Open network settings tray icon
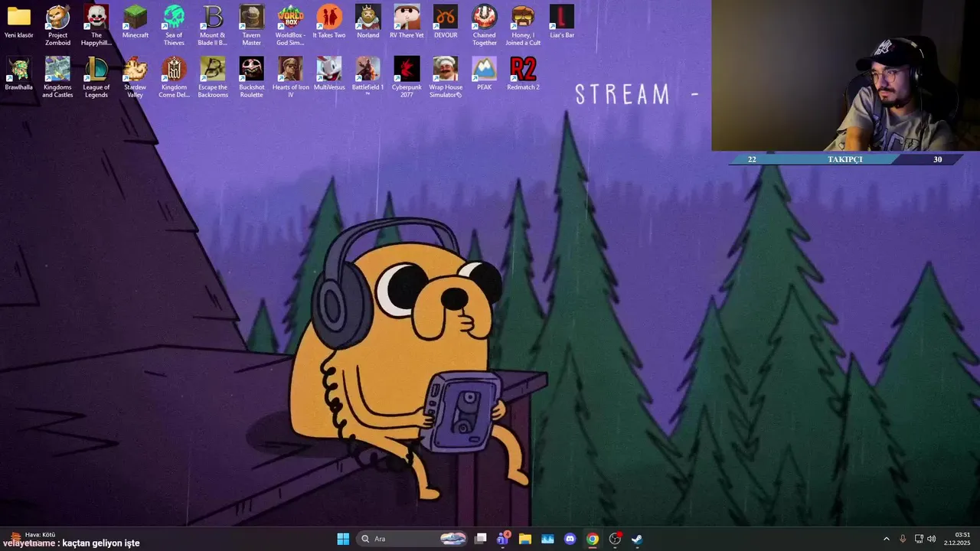 point(919,539)
